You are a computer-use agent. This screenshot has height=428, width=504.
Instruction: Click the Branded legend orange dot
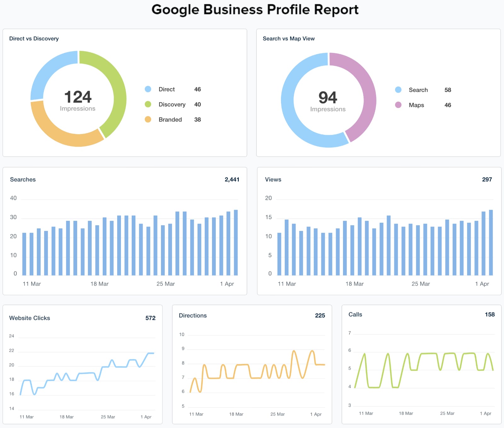pyautogui.click(x=148, y=119)
